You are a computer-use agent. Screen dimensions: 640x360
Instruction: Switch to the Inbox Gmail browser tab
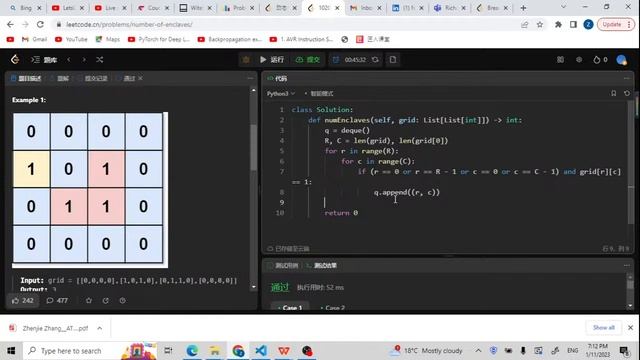pos(364,8)
